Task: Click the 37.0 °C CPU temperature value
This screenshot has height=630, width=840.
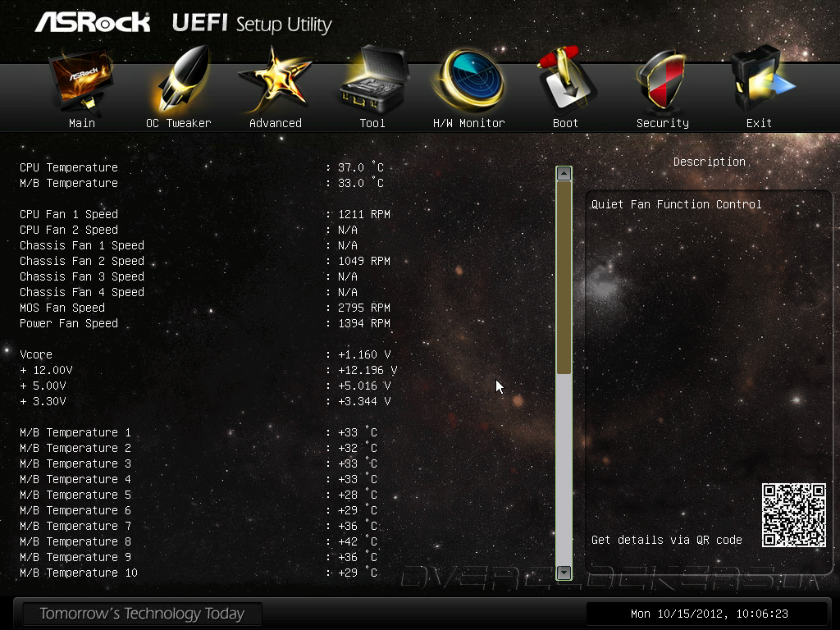Action: click(x=361, y=167)
